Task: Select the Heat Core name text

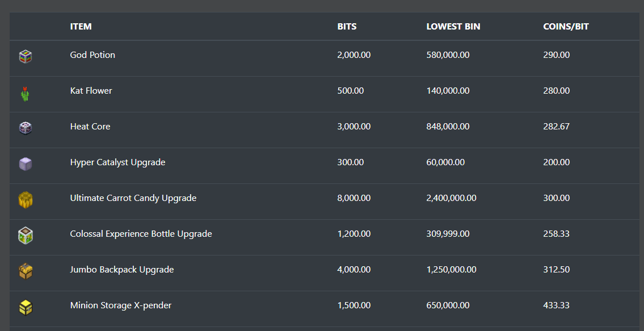Action: (90, 126)
